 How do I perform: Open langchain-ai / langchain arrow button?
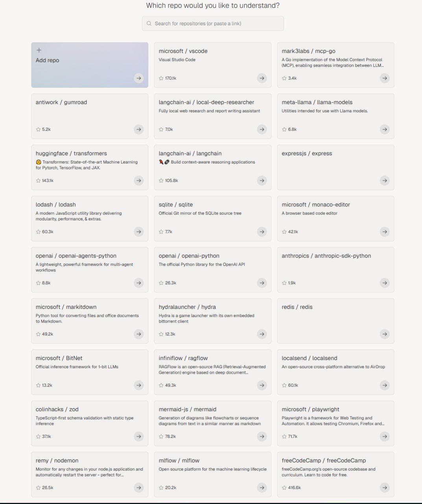point(262,181)
